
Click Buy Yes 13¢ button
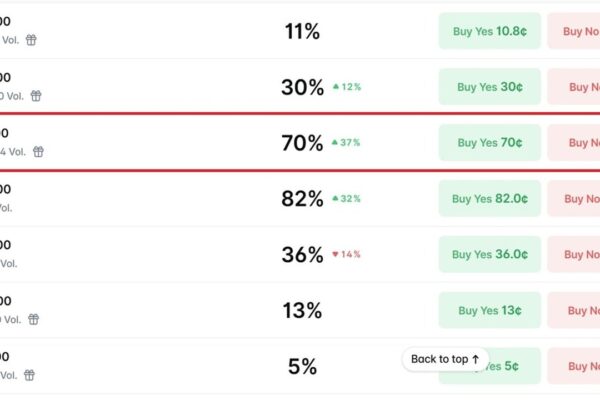[x=490, y=310]
